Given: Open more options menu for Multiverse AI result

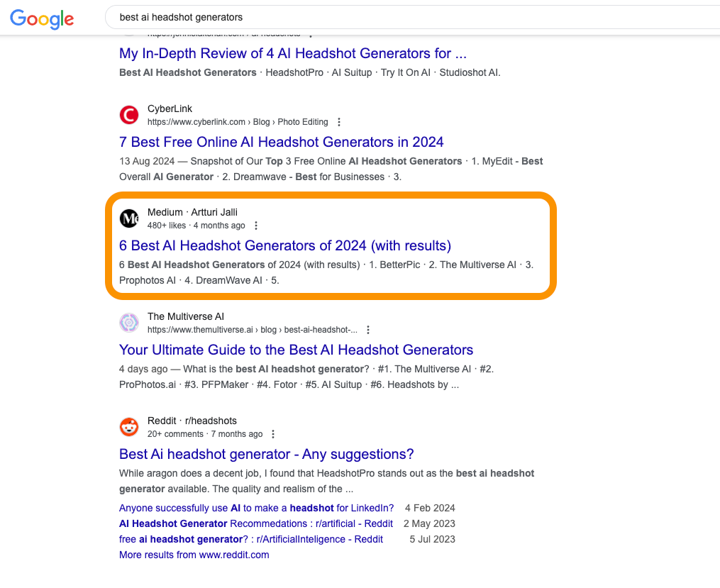Looking at the screenshot, I should tap(368, 330).
